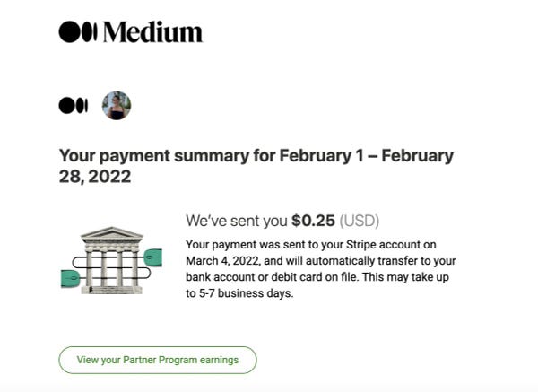Image resolution: width=538 pixels, height=392 pixels.
Task: Click the small Medium icon beside the avatar
Action: pos(73,105)
